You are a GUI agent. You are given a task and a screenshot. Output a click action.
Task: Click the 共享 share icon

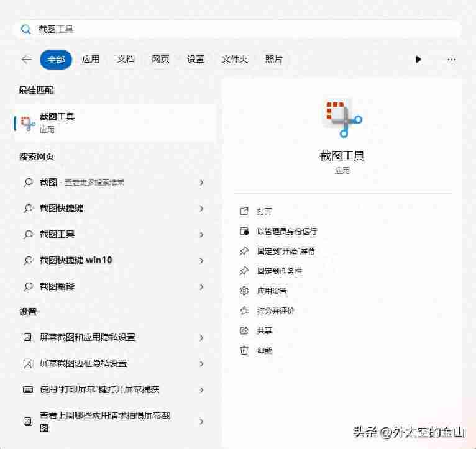coord(244,331)
